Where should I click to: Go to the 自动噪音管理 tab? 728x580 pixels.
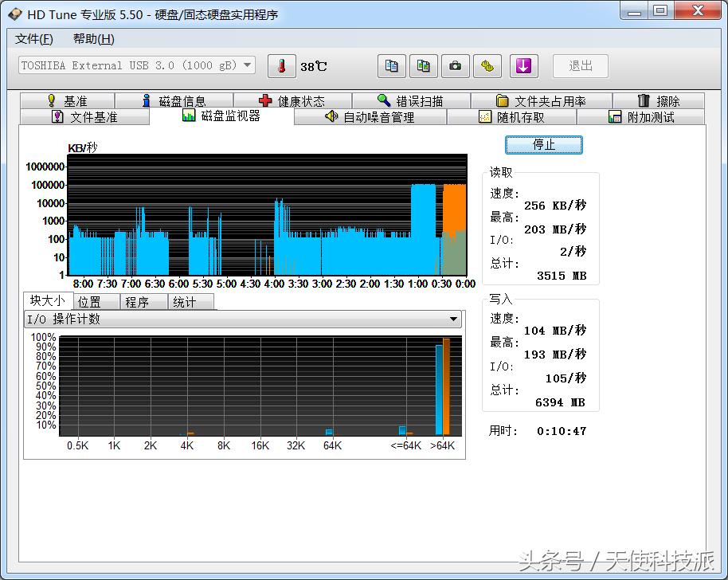(370, 117)
